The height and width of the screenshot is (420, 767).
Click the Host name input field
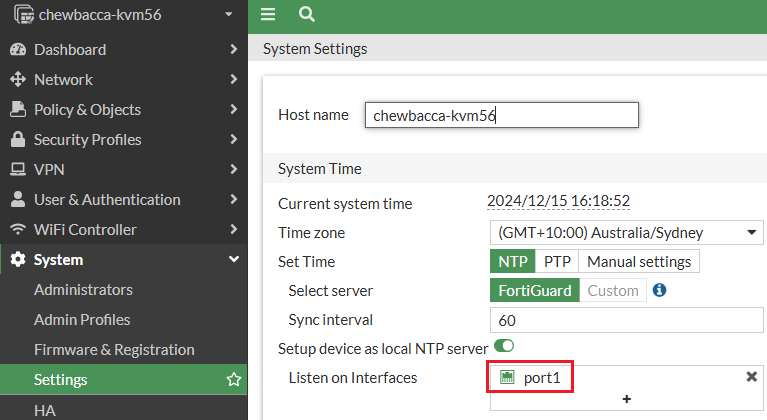click(x=500, y=115)
